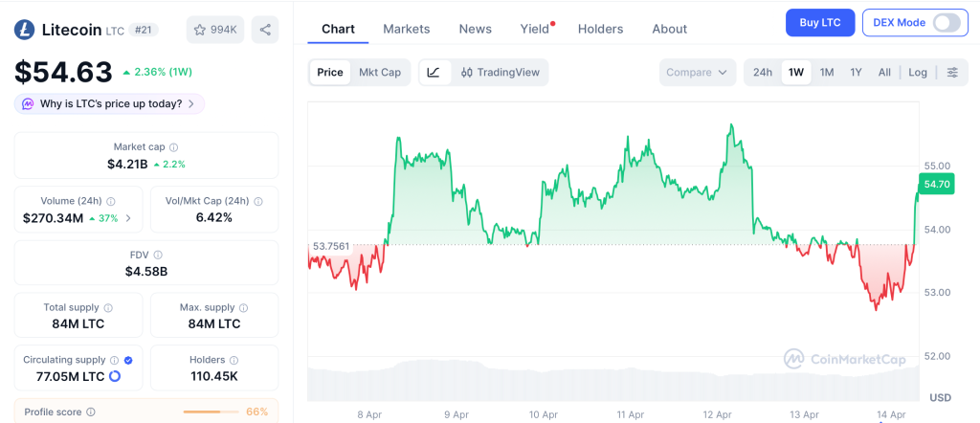Select the Mkt Cap view toggle

point(380,73)
